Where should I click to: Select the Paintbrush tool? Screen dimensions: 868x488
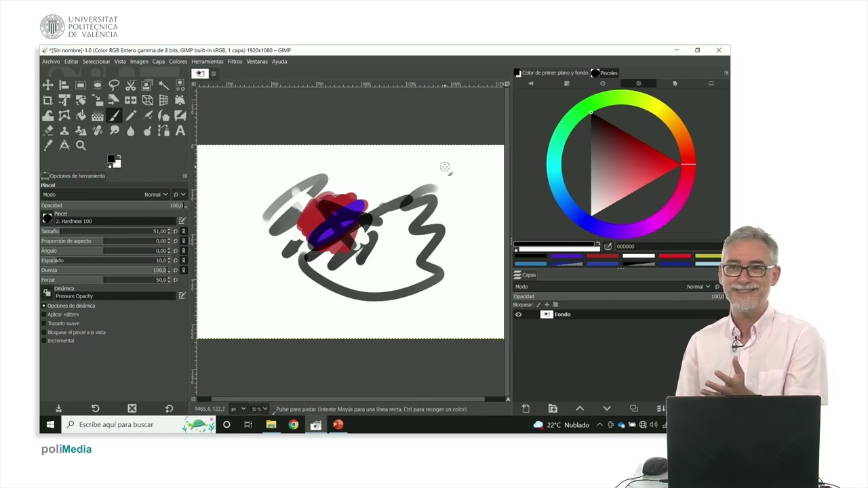pos(114,115)
